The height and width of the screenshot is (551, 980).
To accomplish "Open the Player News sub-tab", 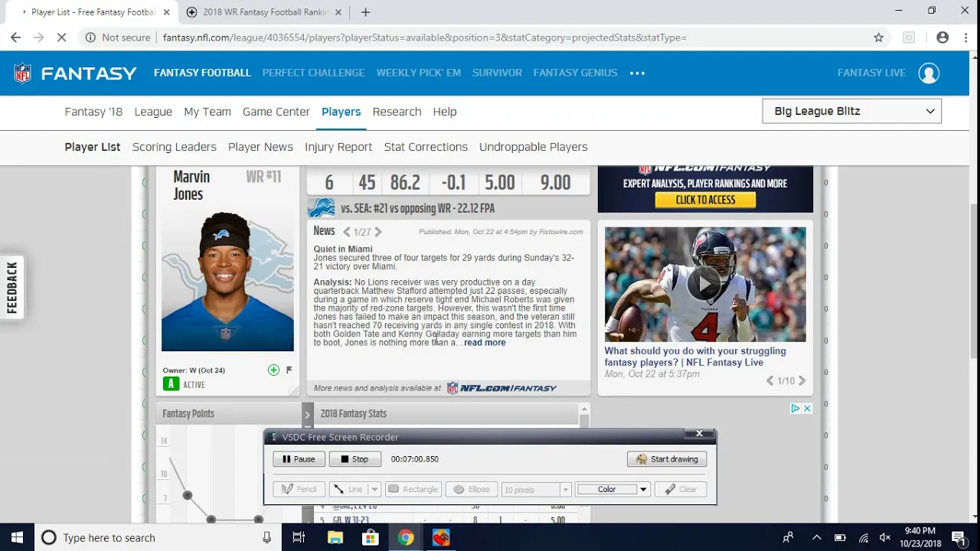I will point(260,147).
